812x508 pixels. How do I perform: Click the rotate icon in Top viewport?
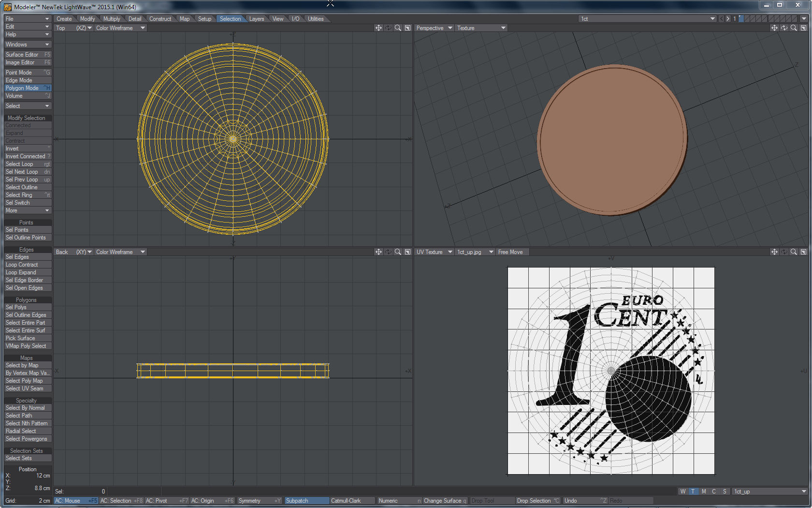pyautogui.click(x=388, y=28)
